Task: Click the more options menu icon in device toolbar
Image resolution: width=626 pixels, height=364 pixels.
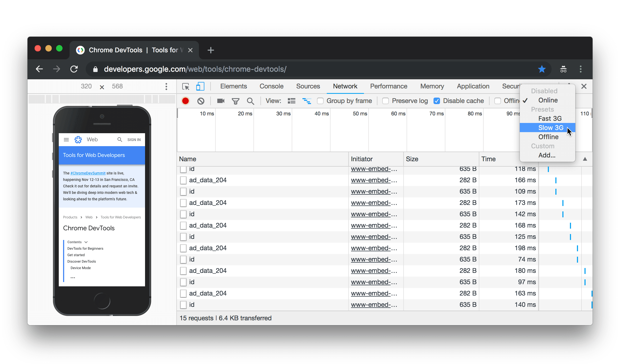Action: coord(166,86)
